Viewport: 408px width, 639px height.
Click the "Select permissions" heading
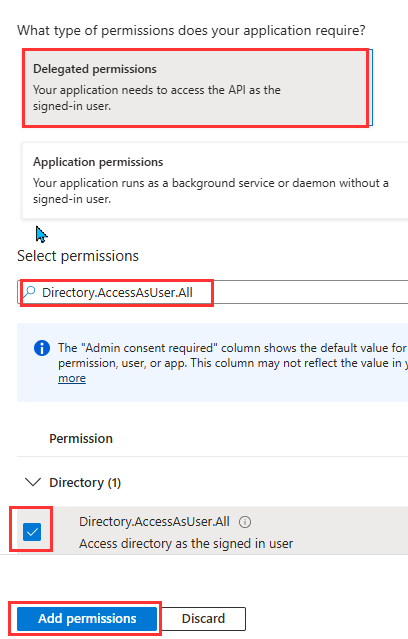pos(78,256)
